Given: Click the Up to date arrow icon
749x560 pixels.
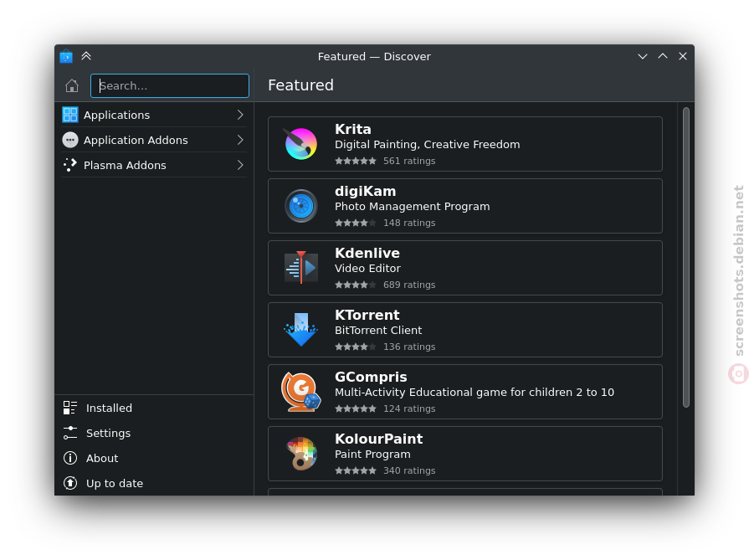Looking at the screenshot, I should (x=70, y=483).
